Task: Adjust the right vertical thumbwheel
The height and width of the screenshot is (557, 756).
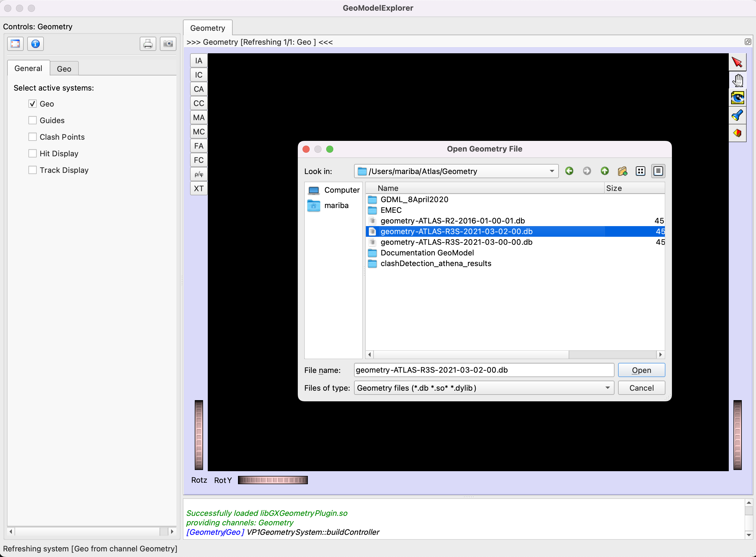Action: pos(737,435)
